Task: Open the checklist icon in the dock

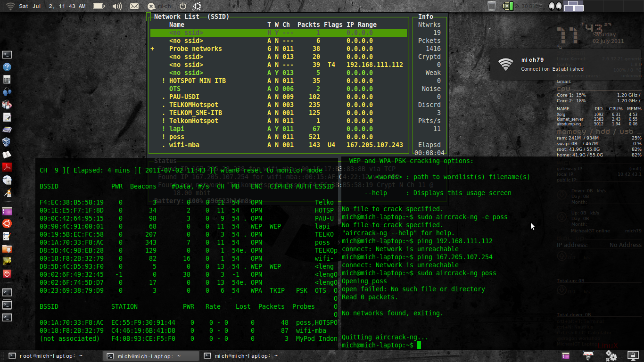Action: pos(7,236)
